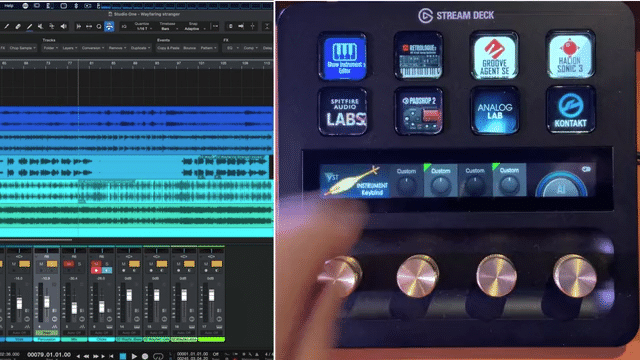Expand the Comp dropdown under FX
Image resolution: width=640 pixels, height=360 pixels.
tap(250, 48)
